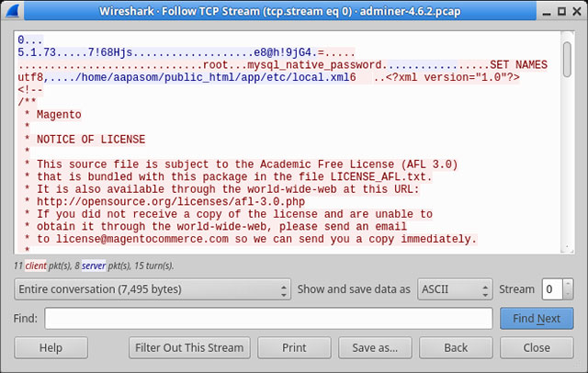Click the Close button at the bottom

[x=537, y=348]
